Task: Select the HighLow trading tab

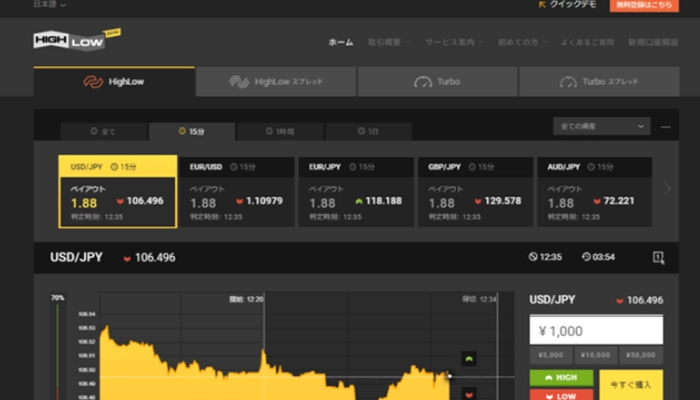Action: 114,82
